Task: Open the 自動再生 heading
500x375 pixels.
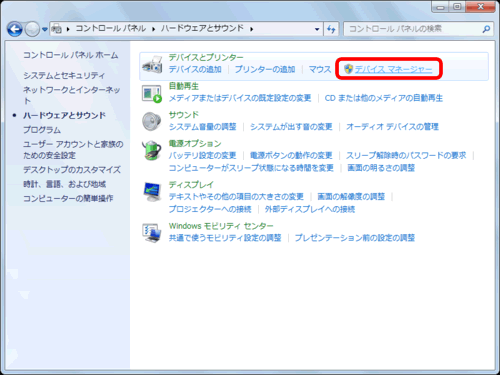Action: click(184, 86)
